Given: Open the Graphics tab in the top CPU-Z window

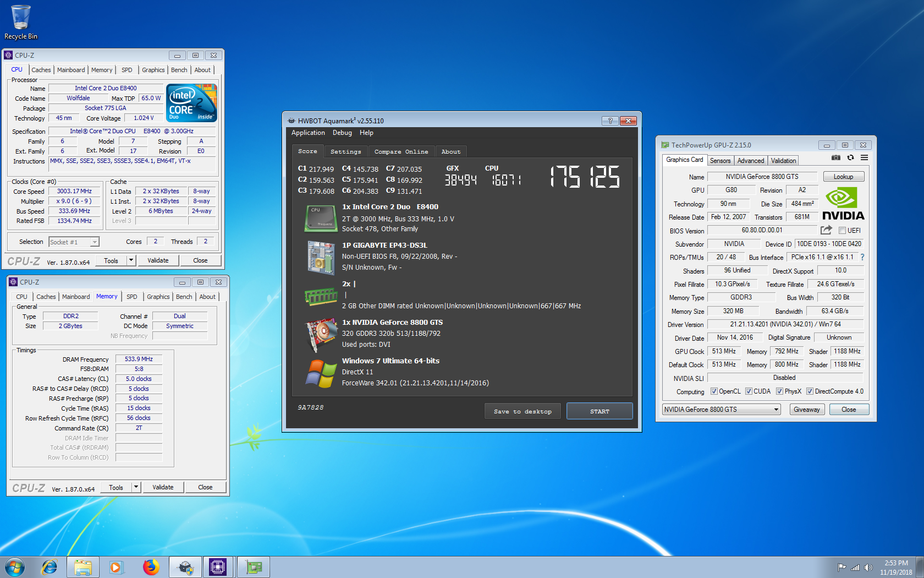Looking at the screenshot, I should (x=153, y=70).
